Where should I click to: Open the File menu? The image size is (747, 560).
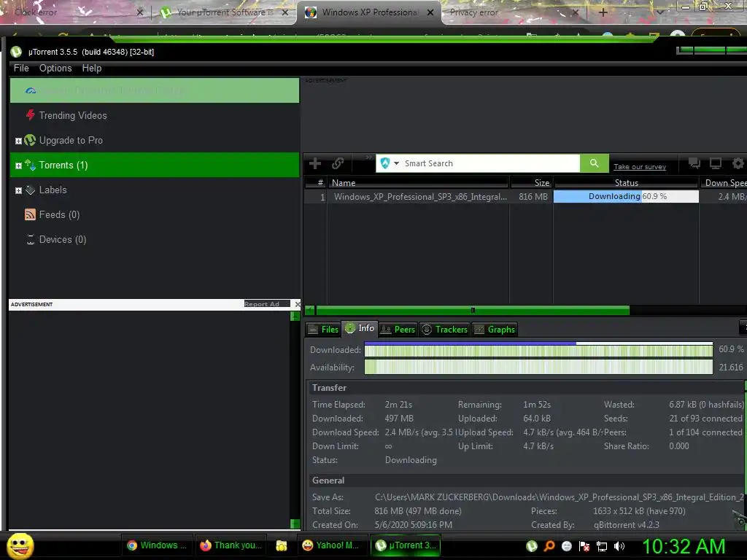[x=21, y=68]
